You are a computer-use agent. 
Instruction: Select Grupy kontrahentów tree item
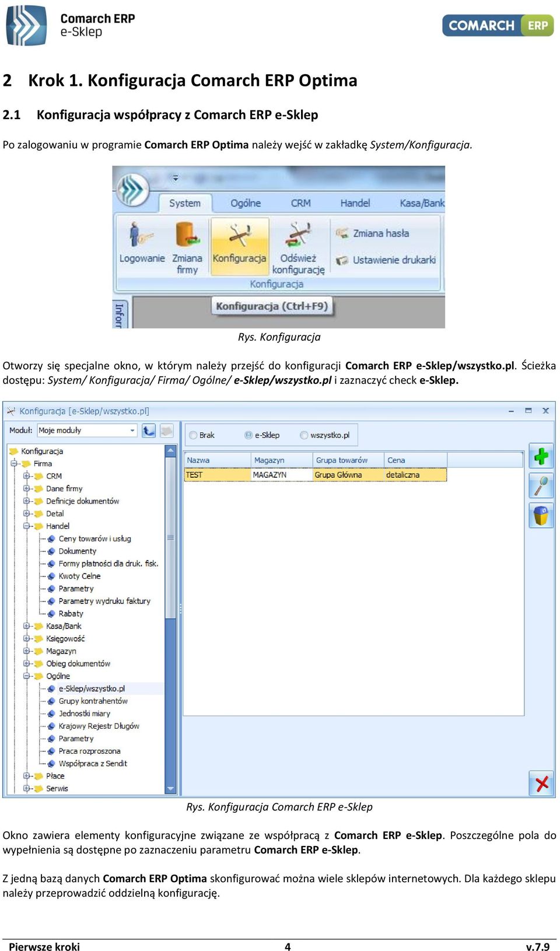click(93, 701)
